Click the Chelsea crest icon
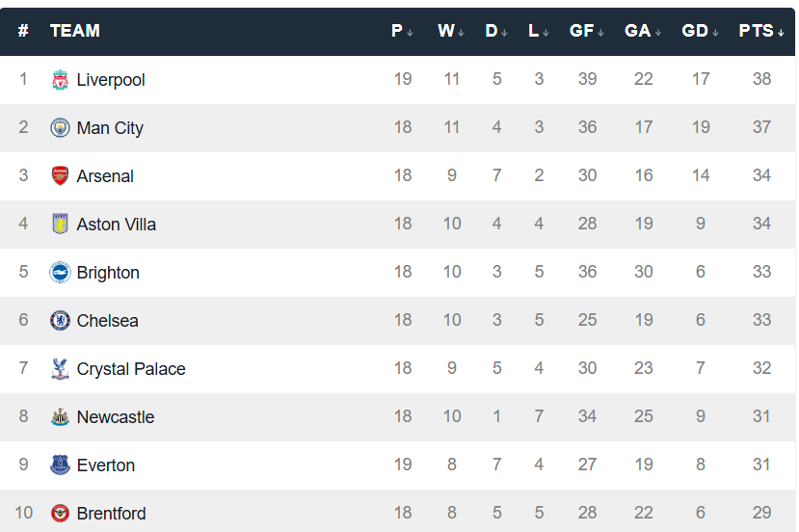 click(x=61, y=321)
